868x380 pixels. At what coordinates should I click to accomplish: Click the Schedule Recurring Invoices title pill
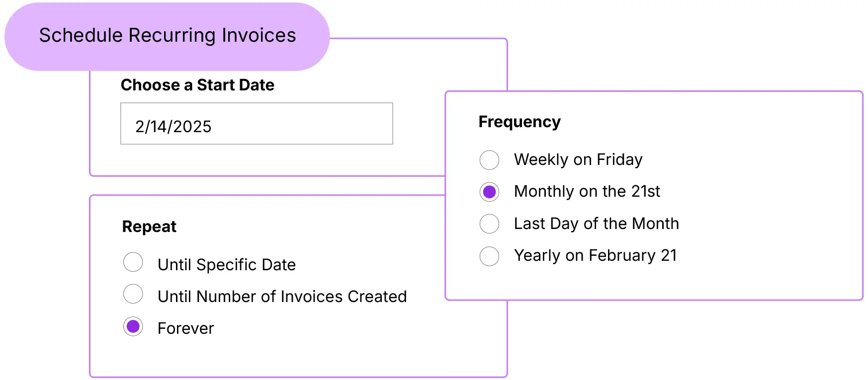coord(167,36)
